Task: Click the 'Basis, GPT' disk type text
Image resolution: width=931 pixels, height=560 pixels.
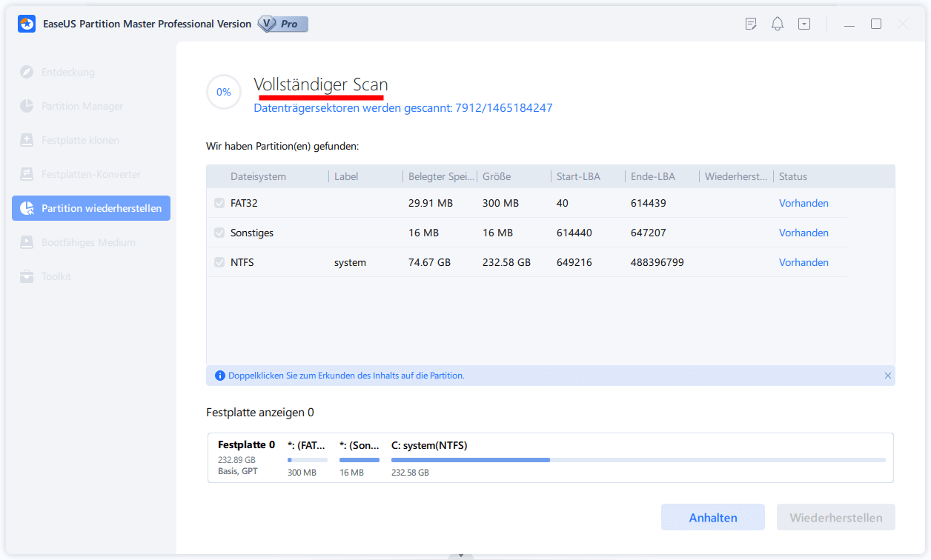Action: (x=238, y=471)
